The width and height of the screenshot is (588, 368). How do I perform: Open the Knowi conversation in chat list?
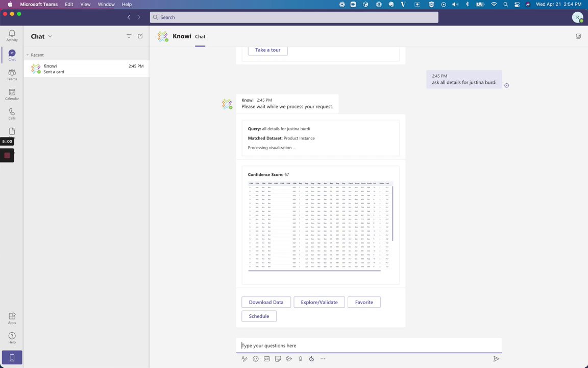[x=87, y=68]
